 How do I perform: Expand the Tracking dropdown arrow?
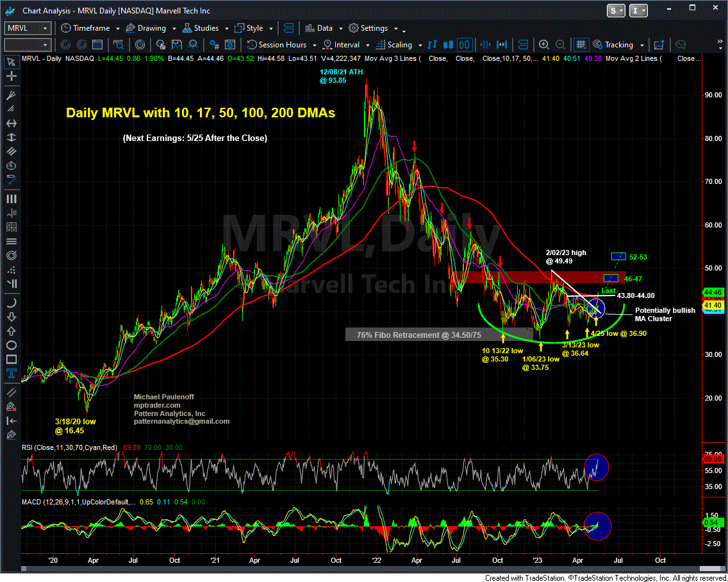point(642,45)
